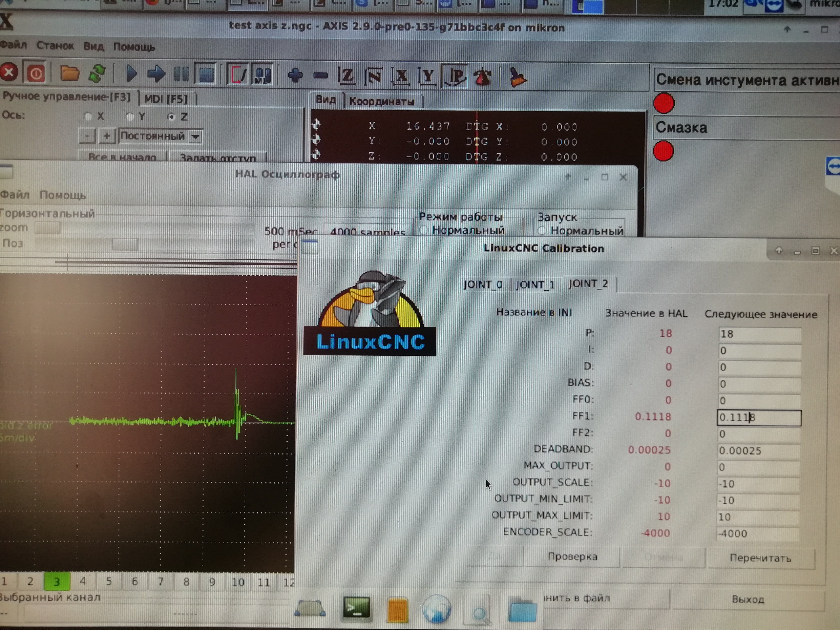Screen dimensions: 840x630
Task: Click the step forward arrow icon
Action: click(156, 74)
